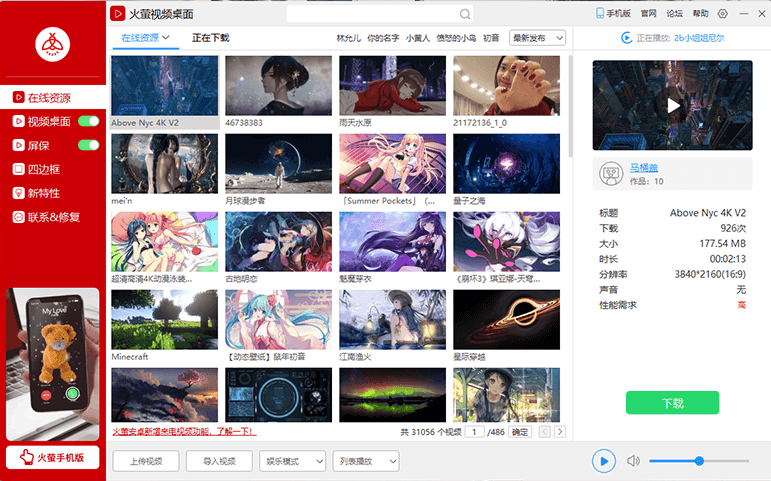This screenshot has height=481, width=771.
Task: Mute sound with the speaker icon
Action: tap(633, 461)
